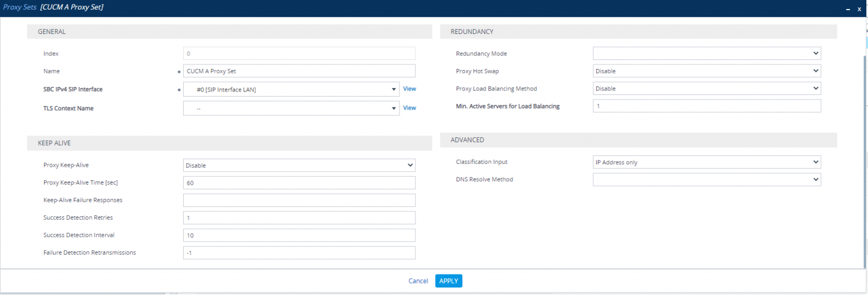Expand the Proxy Hot Swap dropdown
The width and height of the screenshot is (868, 296).
click(x=706, y=71)
